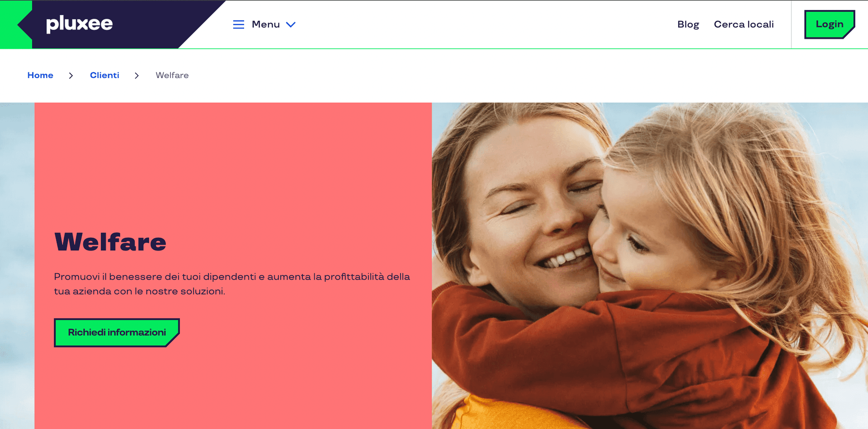The image size is (868, 429).
Task: Click the Menu label in header
Action: (x=266, y=24)
